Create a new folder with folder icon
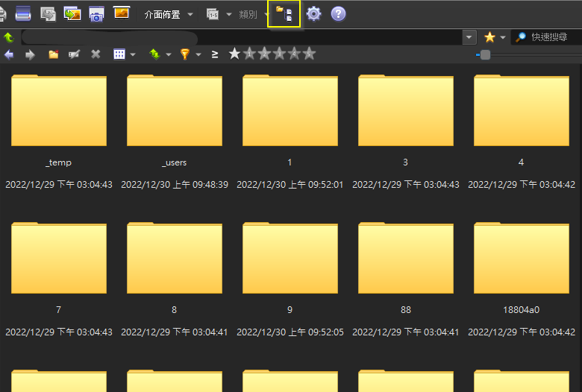Viewport: 582px width, 392px height. click(54, 54)
